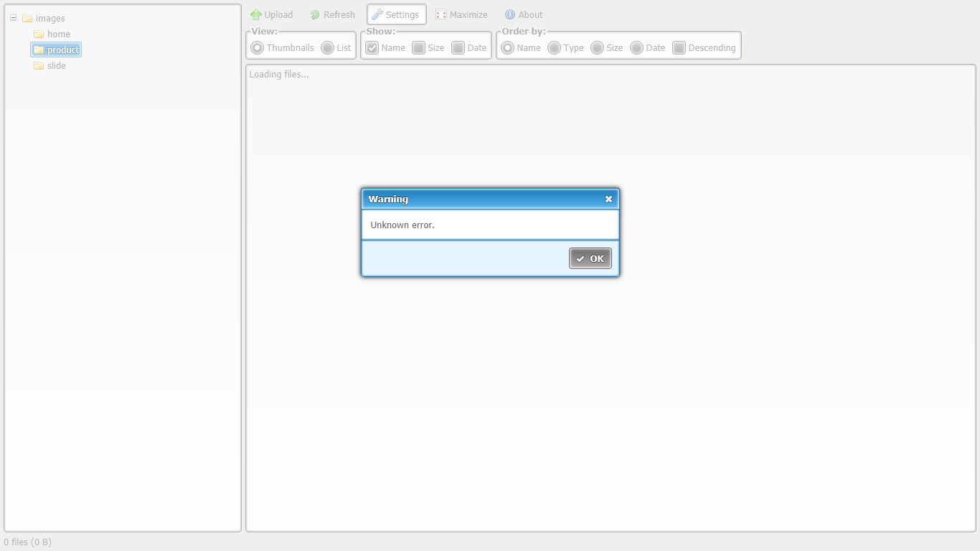Select Order by Name radio button

507,48
